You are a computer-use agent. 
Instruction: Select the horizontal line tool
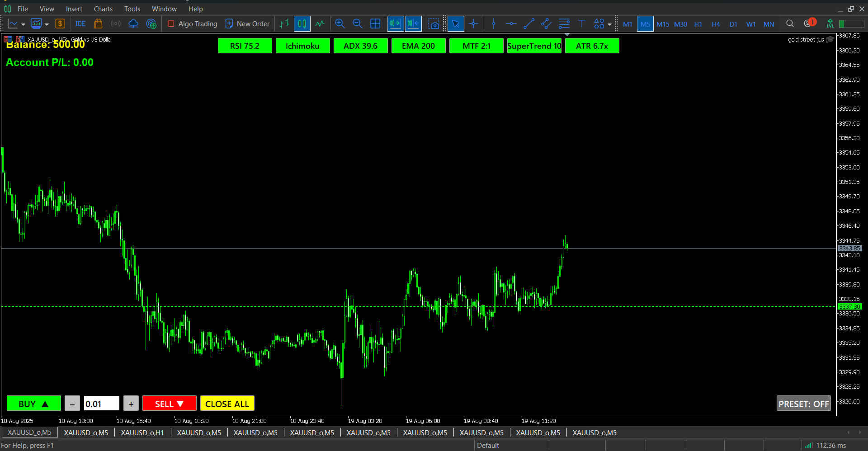(511, 24)
